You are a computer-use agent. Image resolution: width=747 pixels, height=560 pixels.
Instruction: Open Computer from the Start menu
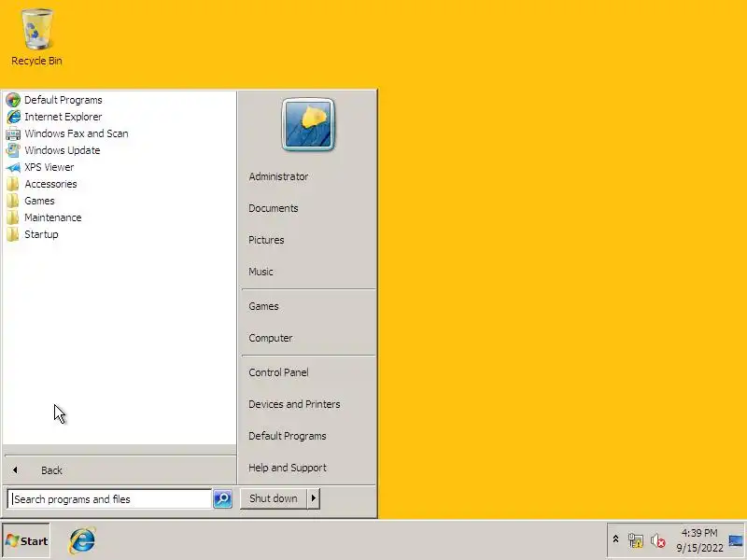[x=271, y=338]
